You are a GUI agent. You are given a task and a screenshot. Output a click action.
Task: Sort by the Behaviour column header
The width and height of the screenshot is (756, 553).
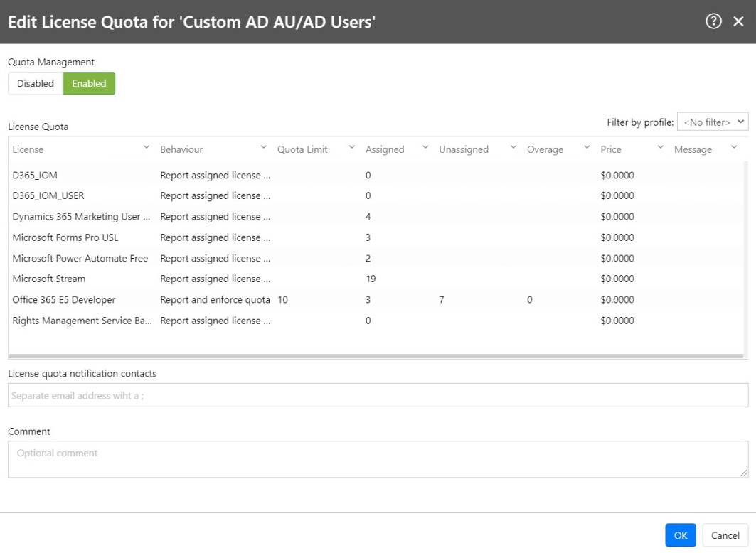click(181, 149)
